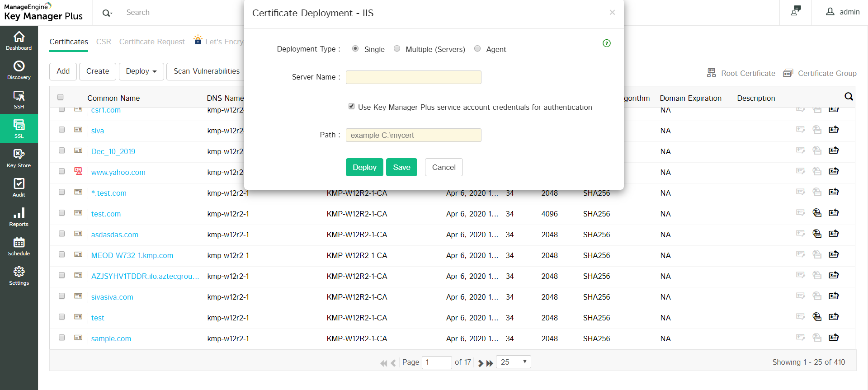
Task: Select the Agent deployment type
Action: click(477, 49)
